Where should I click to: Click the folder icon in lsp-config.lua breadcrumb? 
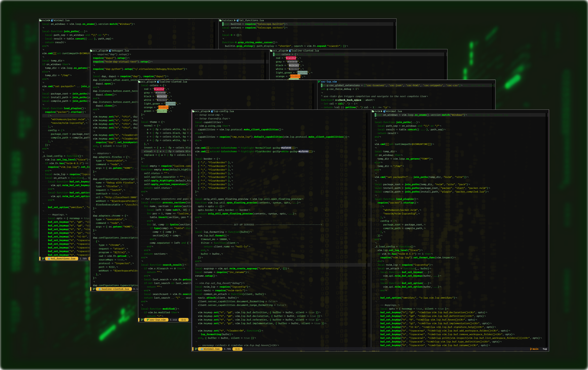click(193, 111)
